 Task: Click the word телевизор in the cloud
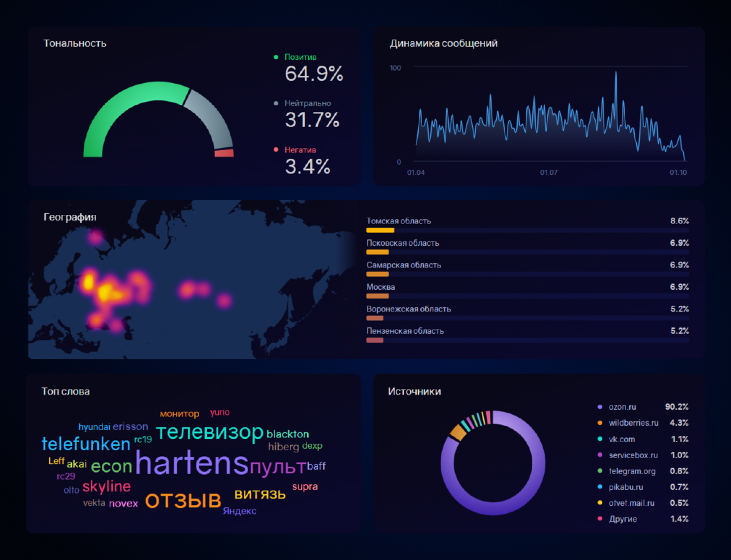pyautogui.click(x=210, y=432)
